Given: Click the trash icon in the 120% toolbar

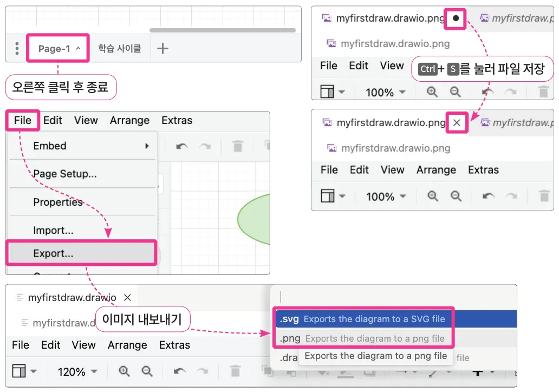Looking at the screenshot, I should pos(235,371).
